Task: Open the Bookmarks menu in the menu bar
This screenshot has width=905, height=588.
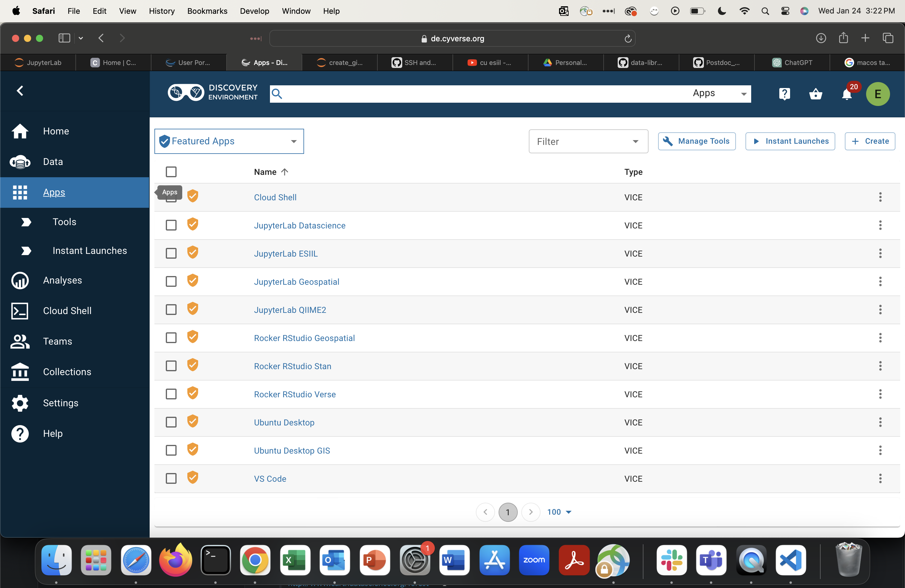Action: coord(207,11)
